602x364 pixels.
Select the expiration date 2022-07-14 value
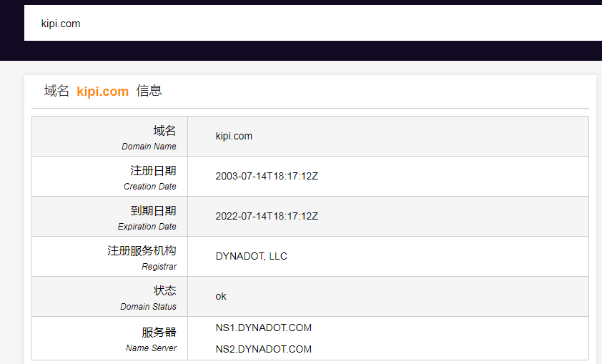click(x=267, y=216)
